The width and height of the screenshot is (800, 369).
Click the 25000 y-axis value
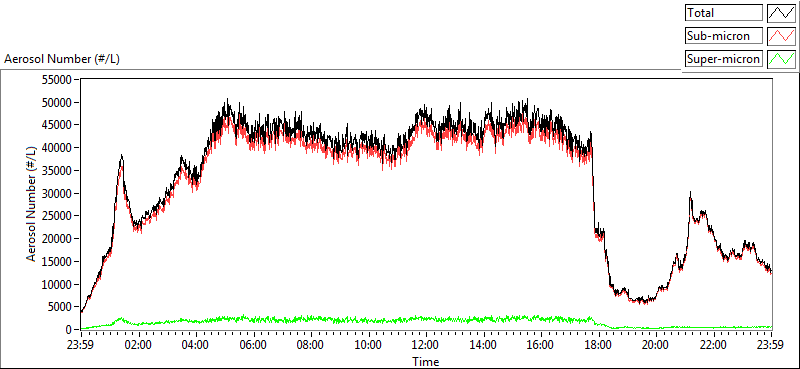(57, 216)
